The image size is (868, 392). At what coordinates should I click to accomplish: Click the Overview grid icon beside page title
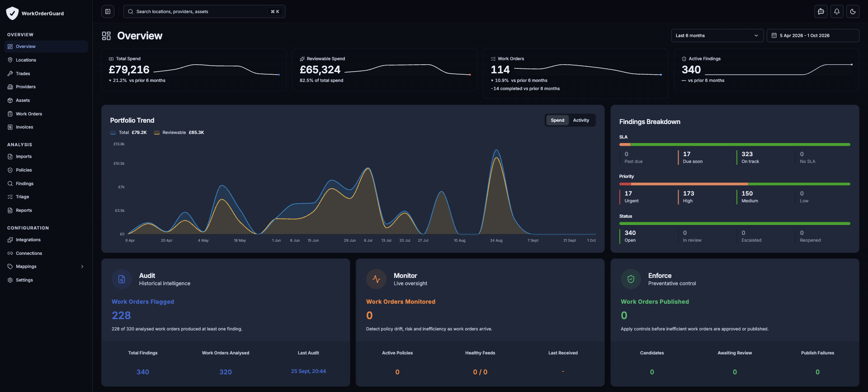tap(106, 36)
